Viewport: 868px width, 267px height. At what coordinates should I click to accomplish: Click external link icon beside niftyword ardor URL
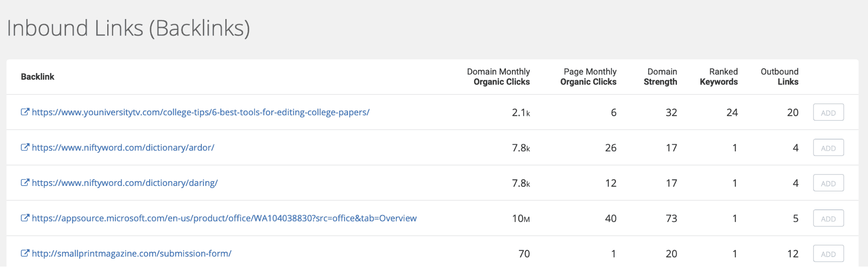click(x=25, y=147)
